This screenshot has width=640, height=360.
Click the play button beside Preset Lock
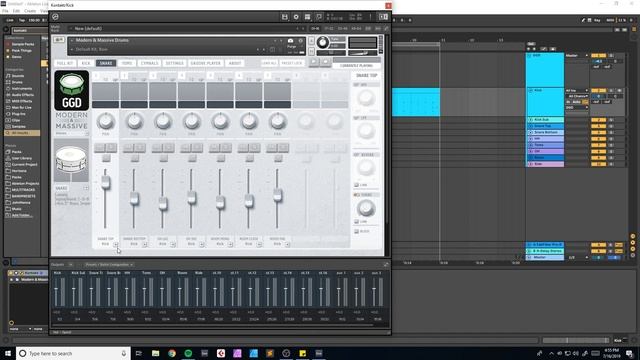(x=313, y=62)
